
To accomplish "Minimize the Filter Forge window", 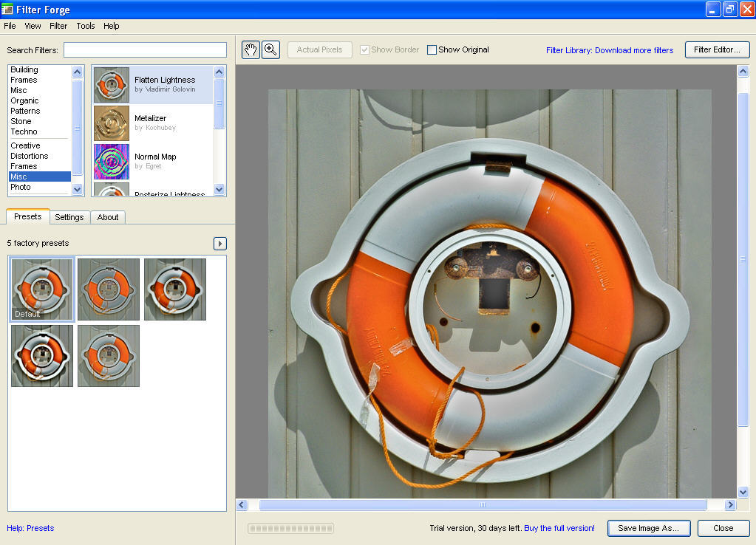I will (712, 9).
